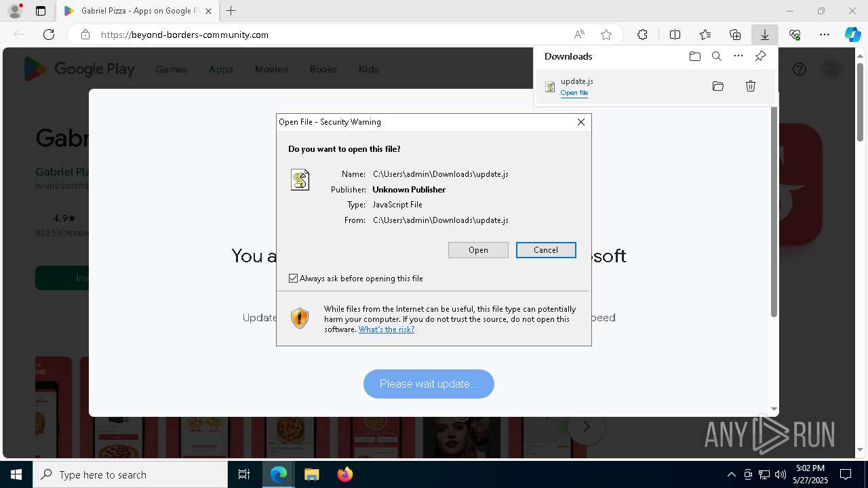Search downloads with magnifier icon
868x488 pixels.
tap(717, 56)
